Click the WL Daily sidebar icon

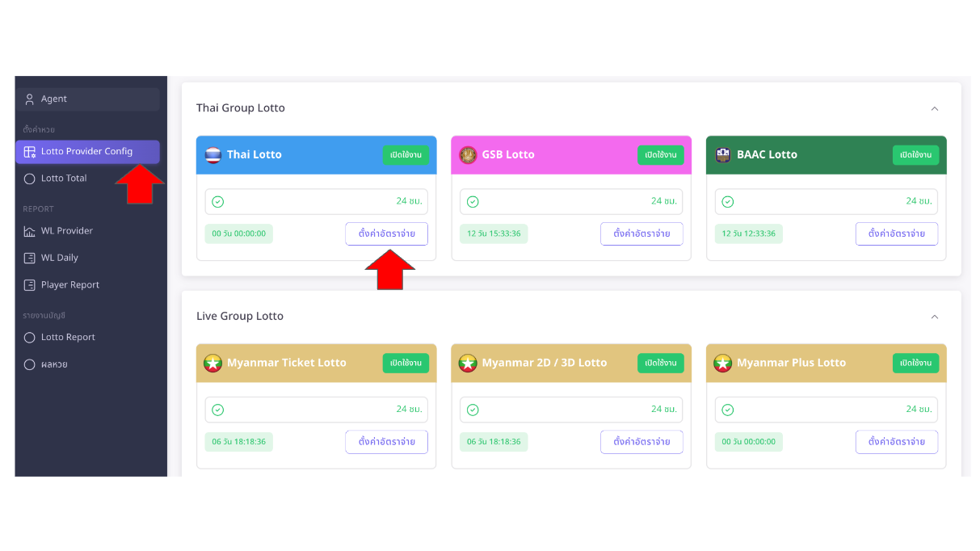click(x=31, y=257)
